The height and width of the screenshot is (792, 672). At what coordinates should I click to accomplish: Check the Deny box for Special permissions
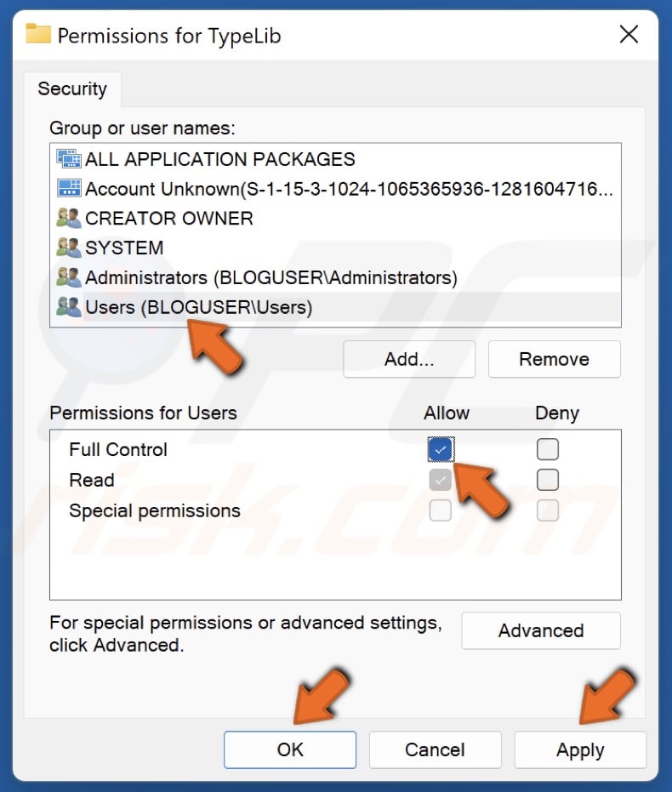(x=548, y=510)
